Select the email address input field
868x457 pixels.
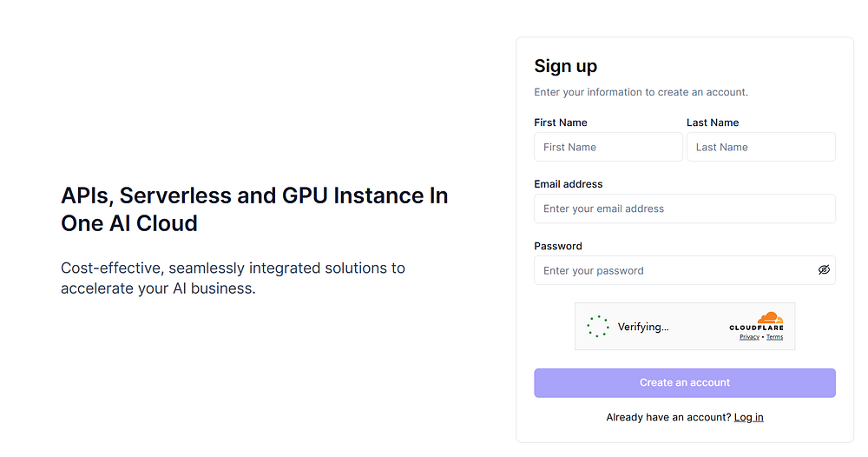pyautogui.click(x=685, y=209)
